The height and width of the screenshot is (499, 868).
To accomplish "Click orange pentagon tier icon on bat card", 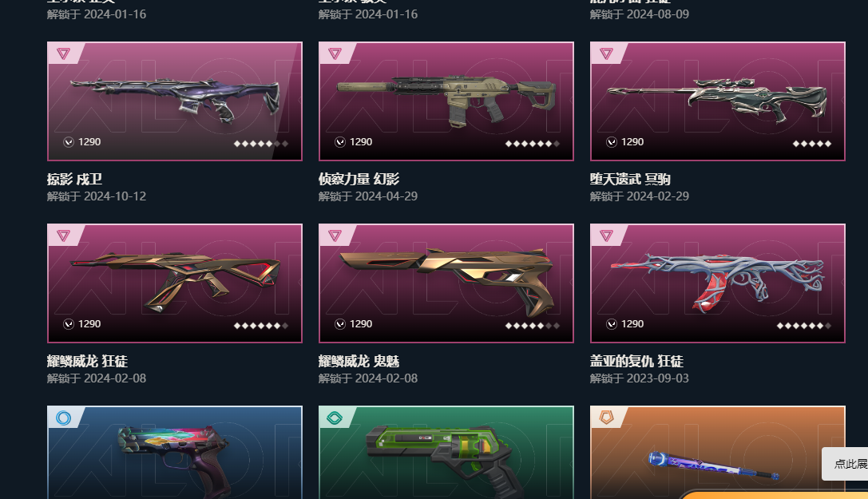I will pyautogui.click(x=606, y=418).
